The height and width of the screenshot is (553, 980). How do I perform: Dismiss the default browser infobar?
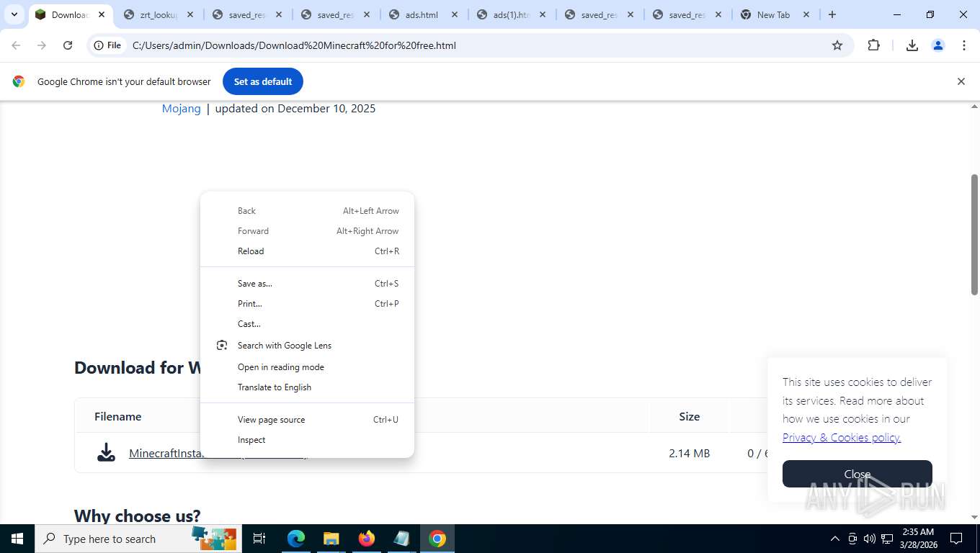pyautogui.click(x=961, y=81)
